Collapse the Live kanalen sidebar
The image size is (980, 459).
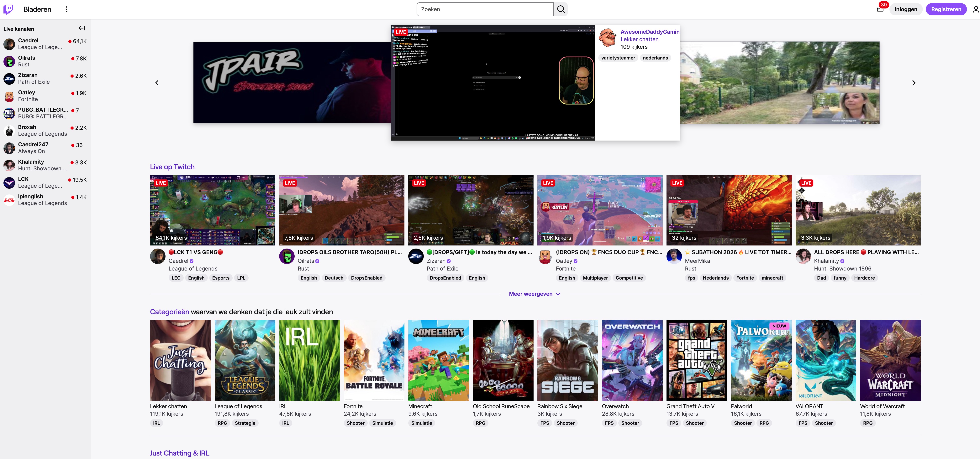82,28
